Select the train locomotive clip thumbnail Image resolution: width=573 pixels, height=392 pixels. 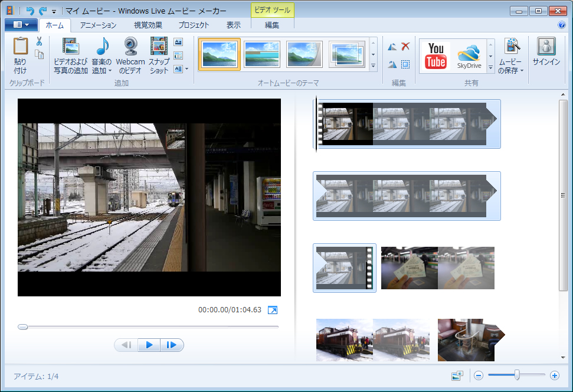[344, 340]
